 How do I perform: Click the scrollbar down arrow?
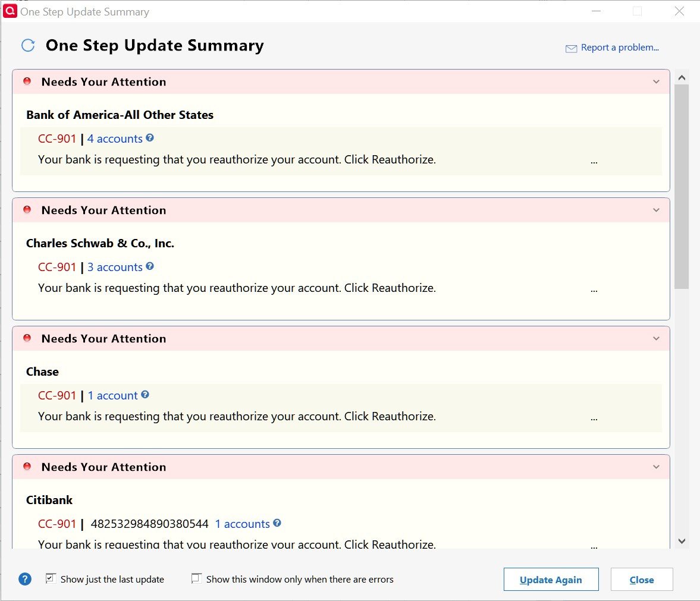tap(682, 541)
